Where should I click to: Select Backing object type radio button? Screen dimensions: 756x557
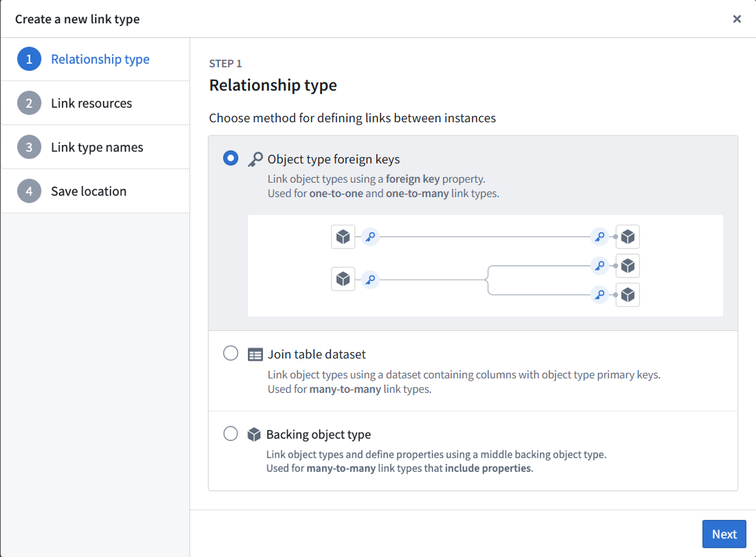pyautogui.click(x=231, y=433)
